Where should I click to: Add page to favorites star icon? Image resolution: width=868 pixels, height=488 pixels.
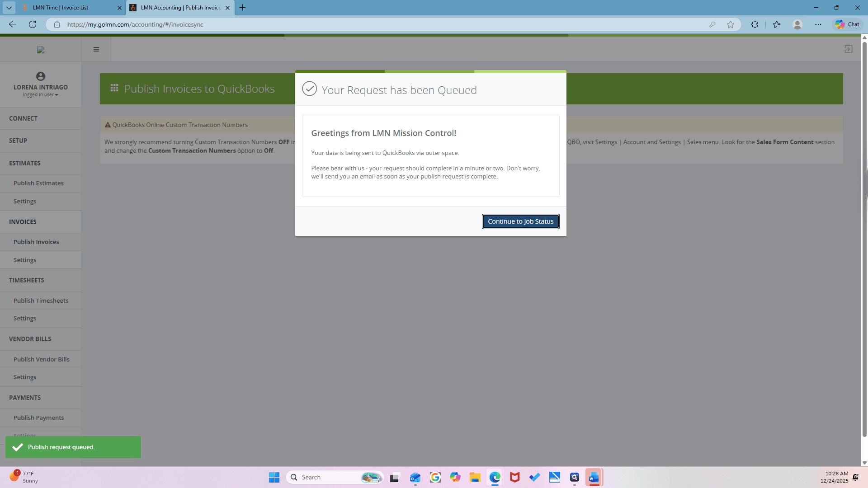731,24
